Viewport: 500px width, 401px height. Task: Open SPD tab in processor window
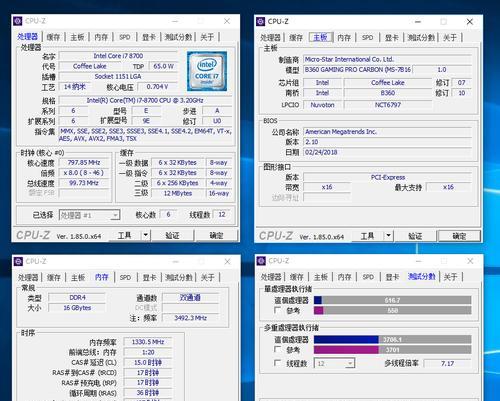point(125,37)
